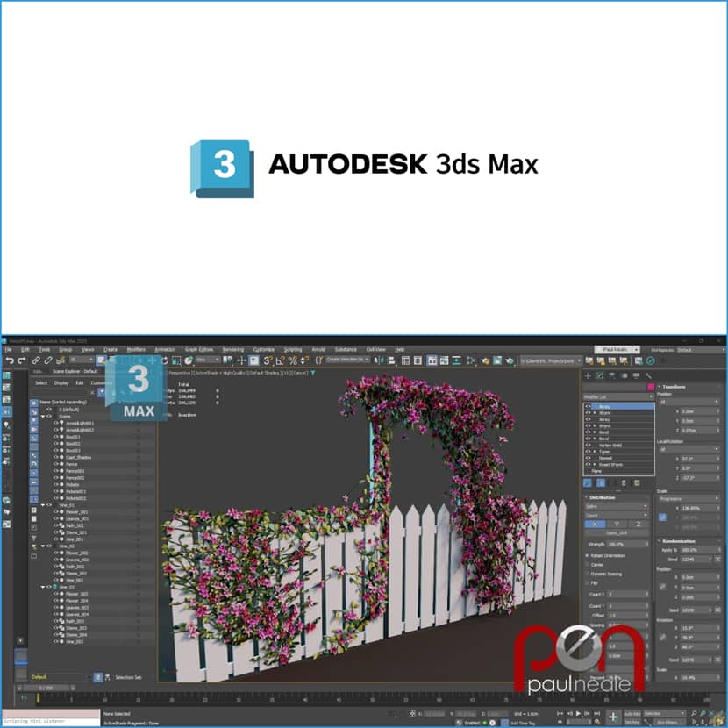Viewport: 728px width, 728px height.
Task: Toggle visibility eye of top Array modifier
Action: (588, 407)
